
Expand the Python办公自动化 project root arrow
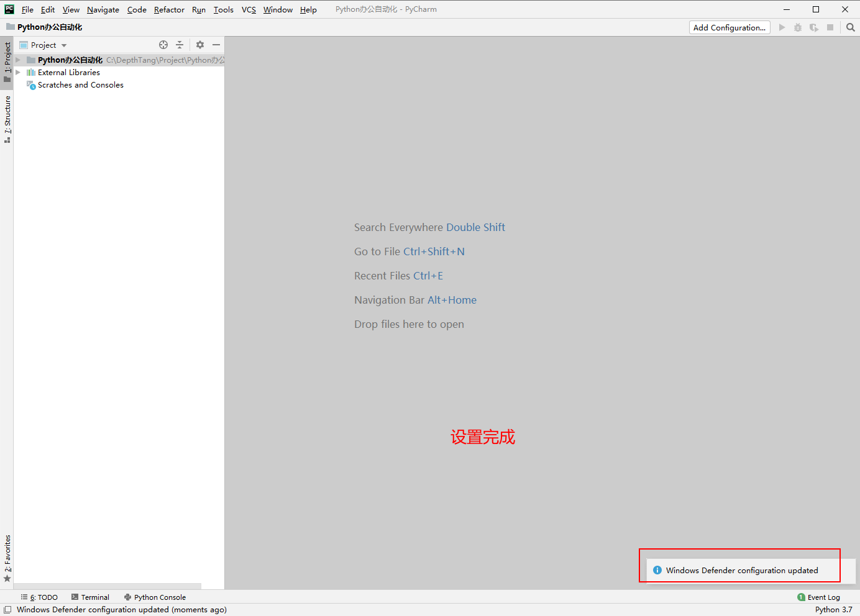click(18, 60)
